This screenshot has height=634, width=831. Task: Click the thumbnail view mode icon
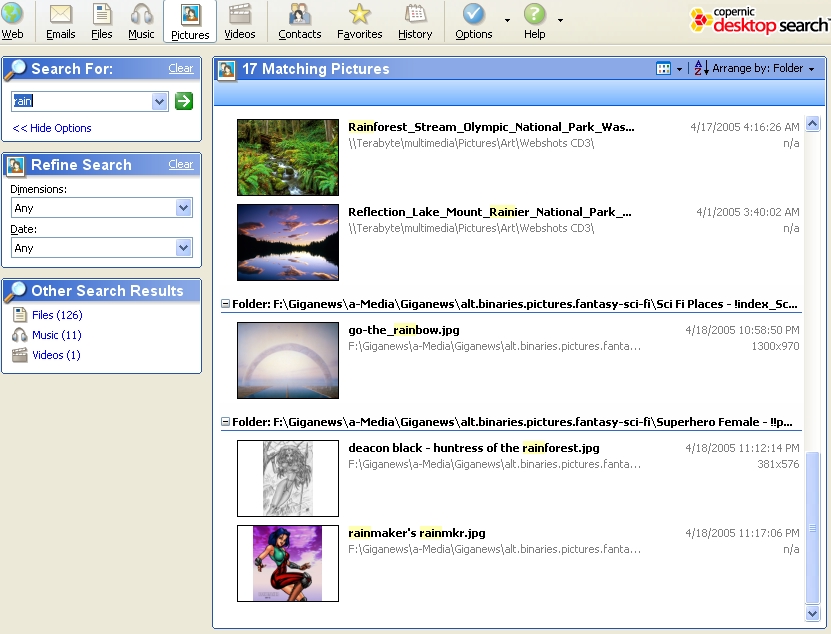(x=663, y=68)
